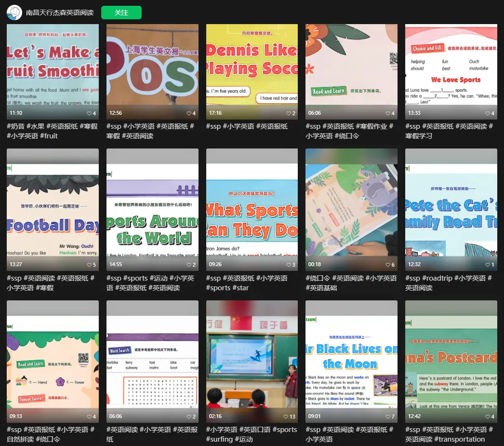Open the #自然拼读 hashtag
Viewport: 504px width, 446px height.
click(20, 439)
